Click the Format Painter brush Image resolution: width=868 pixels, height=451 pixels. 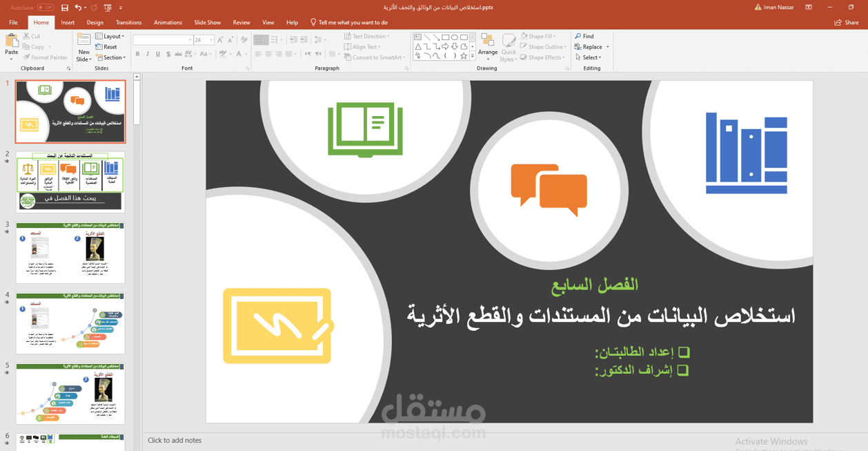click(x=46, y=57)
